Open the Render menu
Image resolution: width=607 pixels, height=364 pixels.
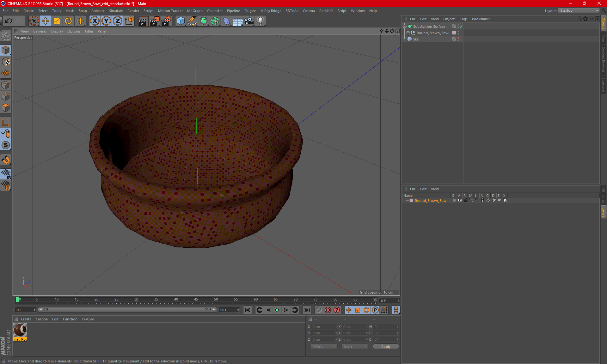(133, 11)
